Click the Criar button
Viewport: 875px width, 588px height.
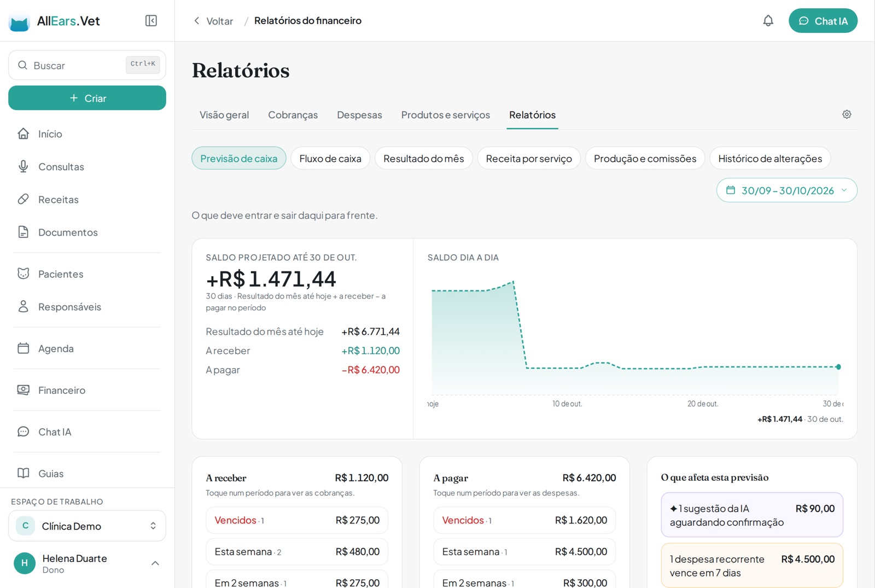click(x=87, y=98)
